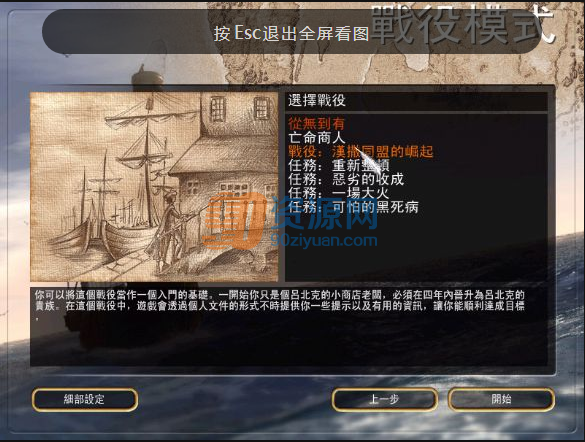Choose the 任務:一場大火 mission
585x442 pixels.
339,193
